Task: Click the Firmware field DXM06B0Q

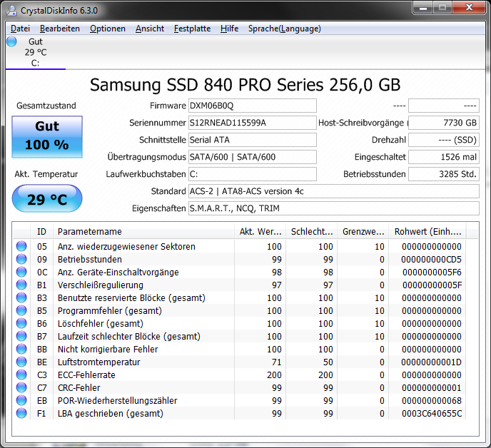Action: pos(253,106)
